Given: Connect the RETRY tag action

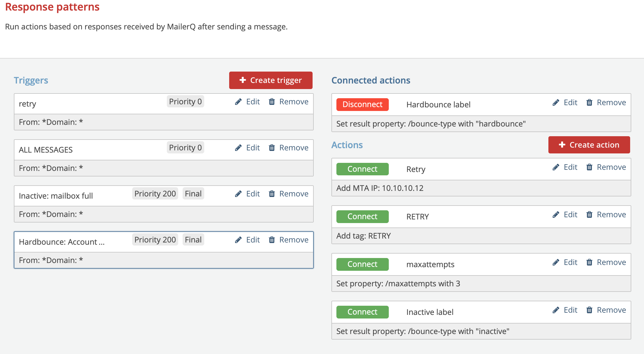Looking at the screenshot, I should coord(362,217).
